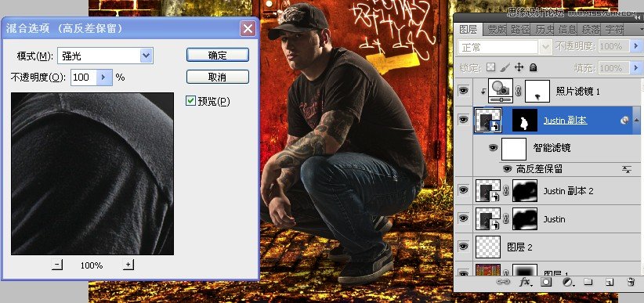Hide the Justin 副本 layer
The width and height of the screenshot is (644, 303).
(464, 120)
